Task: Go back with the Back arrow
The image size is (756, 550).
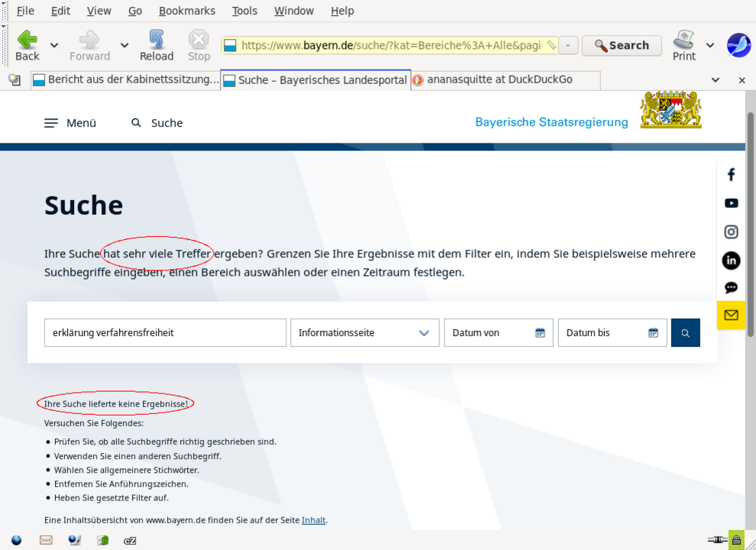Action: (x=27, y=45)
